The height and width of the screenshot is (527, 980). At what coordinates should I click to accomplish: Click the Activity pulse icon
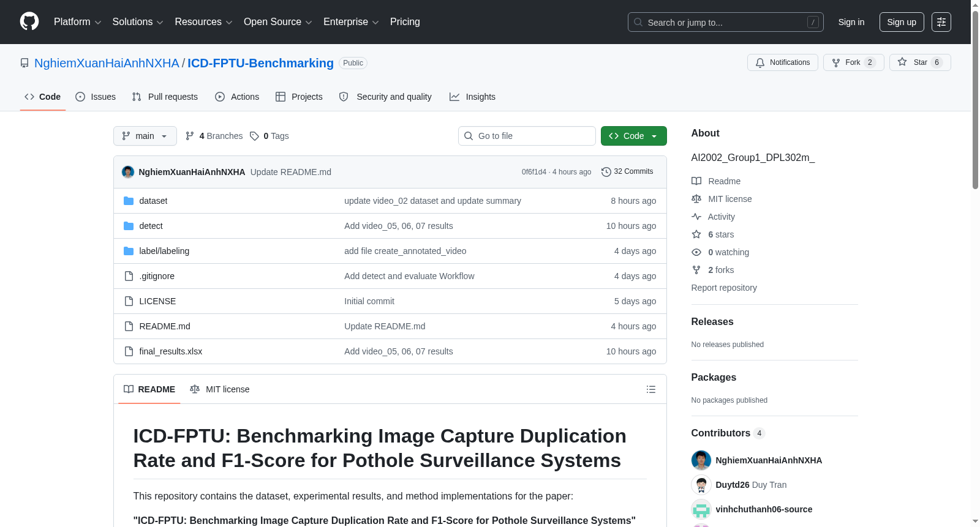[x=696, y=217]
